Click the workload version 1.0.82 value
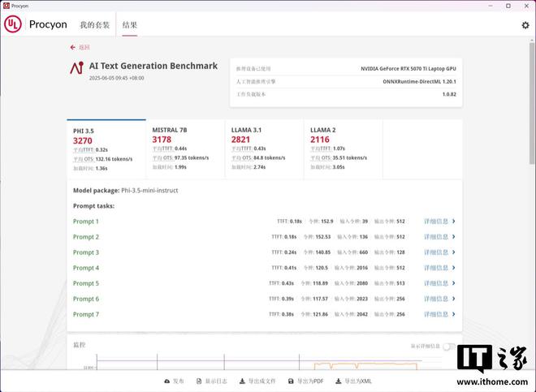The width and height of the screenshot is (536, 392). tap(449, 94)
